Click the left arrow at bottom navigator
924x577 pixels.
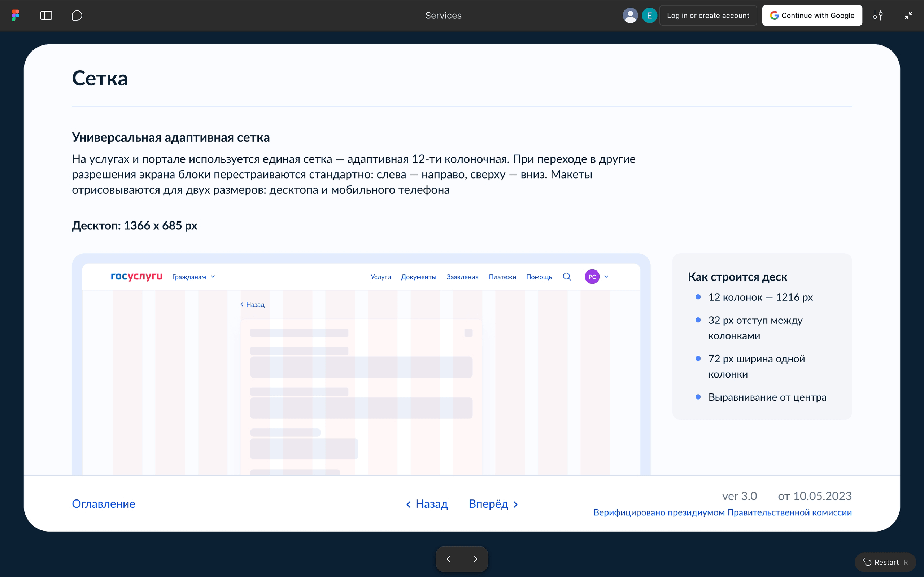[449, 559]
